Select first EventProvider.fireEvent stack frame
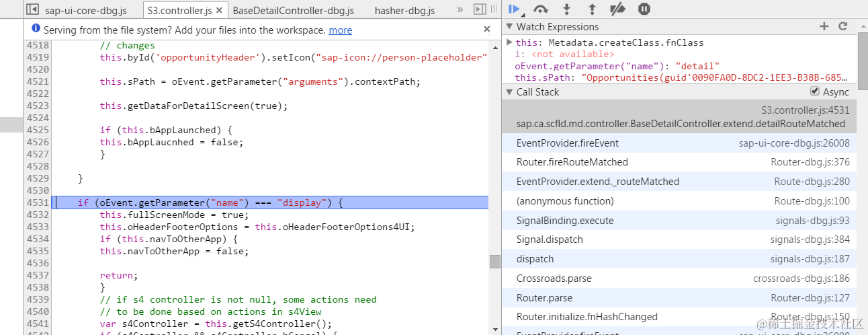The image size is (868, 335). pos(679,143)
